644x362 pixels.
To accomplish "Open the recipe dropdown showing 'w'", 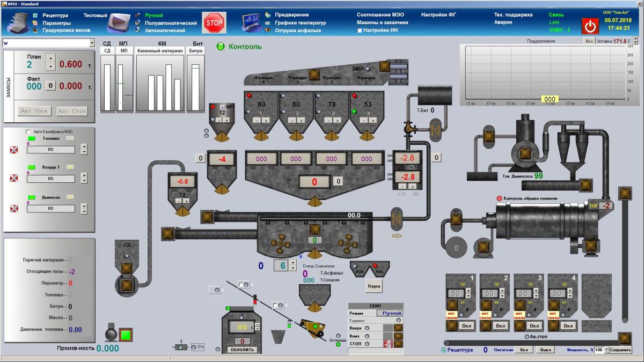I will pos(48,43).
